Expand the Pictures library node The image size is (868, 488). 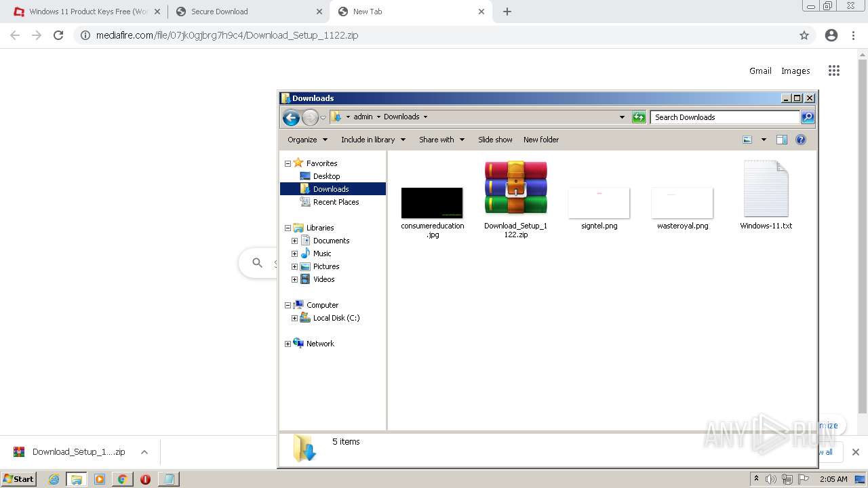[294, 266]
